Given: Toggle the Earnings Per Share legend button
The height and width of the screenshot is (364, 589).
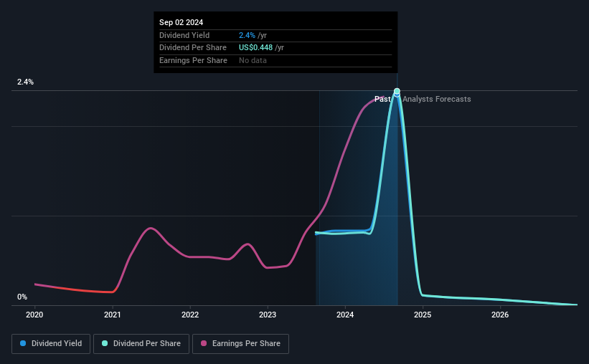Looking at the screenshot, I should [240, 344].
